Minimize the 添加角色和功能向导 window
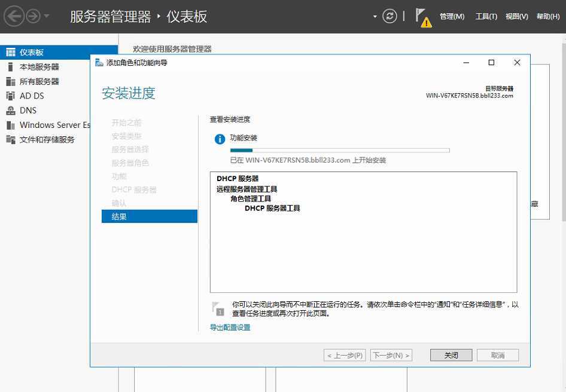The image size is (566, 392). [x=466, y=63]
